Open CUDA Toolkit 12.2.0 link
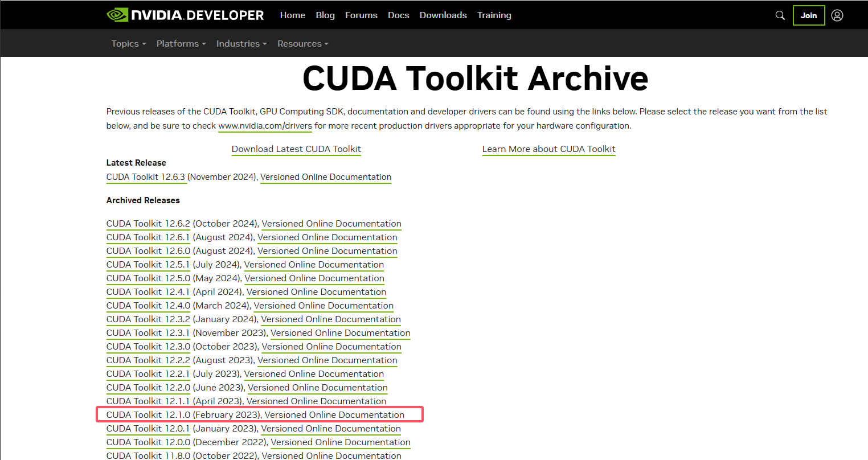This screenshot has width=868, height=460. pyautogui.click(x=148, y=388)
